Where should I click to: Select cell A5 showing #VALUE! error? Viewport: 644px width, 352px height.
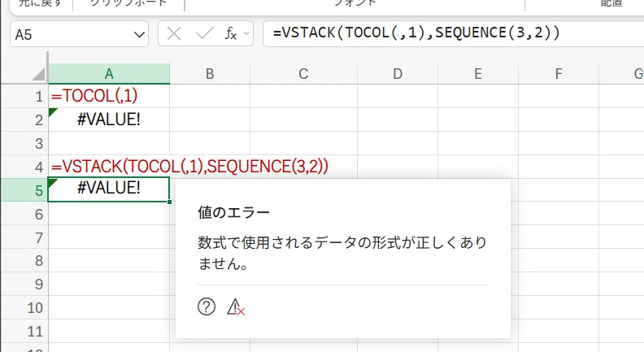(x=109, y=189)
